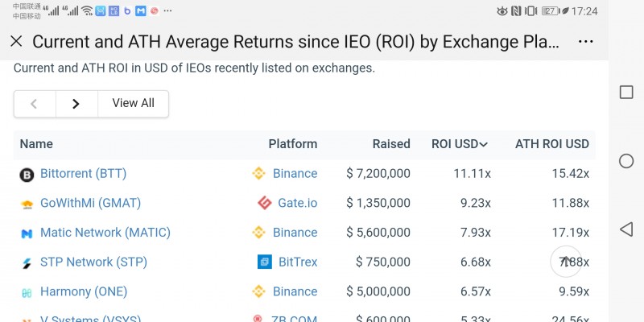Sort by the ATH ROI USD header

coord(551,144)
